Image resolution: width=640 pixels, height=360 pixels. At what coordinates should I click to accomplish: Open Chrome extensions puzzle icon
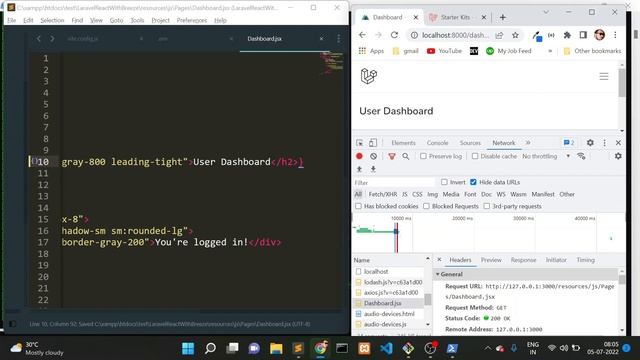pos(567,36)
